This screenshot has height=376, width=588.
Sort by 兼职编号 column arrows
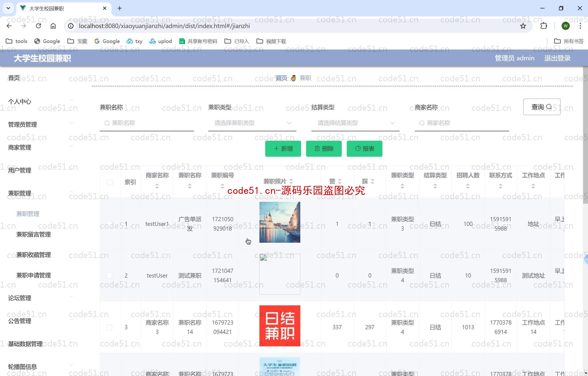(x=222, y=186)
